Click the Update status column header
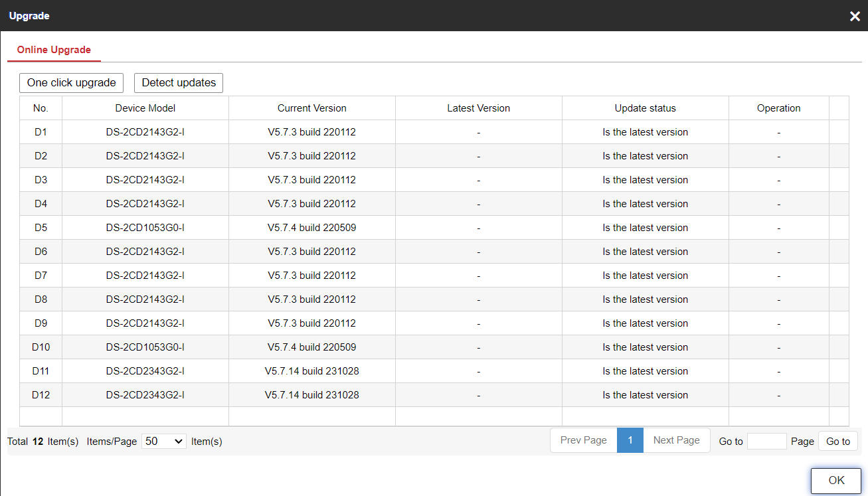This screenshot has width=868, height=496. pyautogui.click(x=645, y=108)
